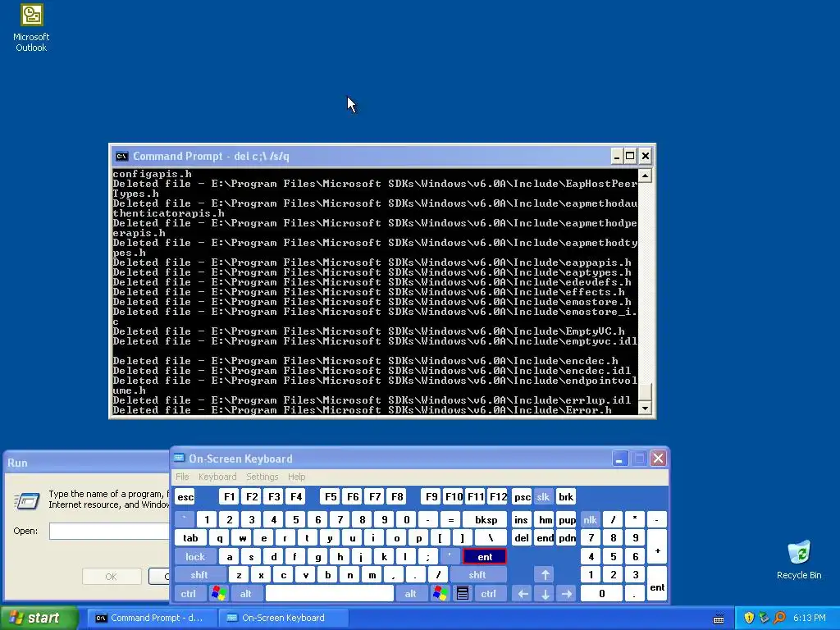Click Command Prompt scrollbar down arrow

[645, 409]
